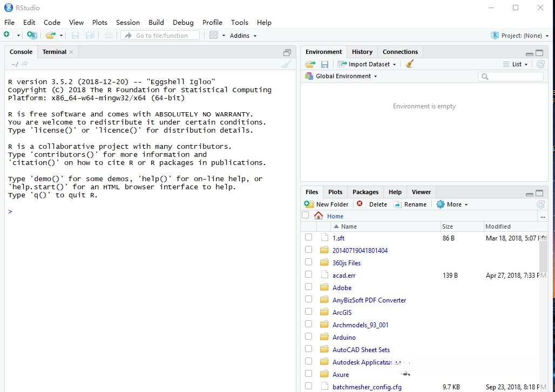This screenshot has width=555, height=392.
Task: Open the recent files dropdown arrow
Action: tap(61, 36)
